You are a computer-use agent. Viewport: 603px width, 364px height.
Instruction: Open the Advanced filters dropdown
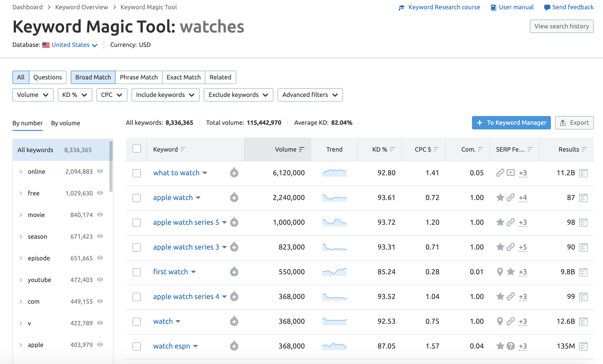[x=310, y=95]
